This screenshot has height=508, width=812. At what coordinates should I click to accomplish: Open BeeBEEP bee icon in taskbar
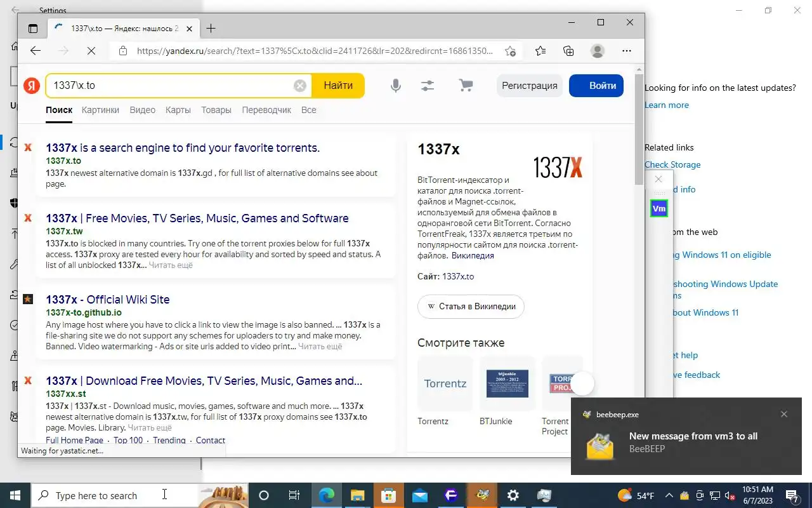(x=482, y=495)
